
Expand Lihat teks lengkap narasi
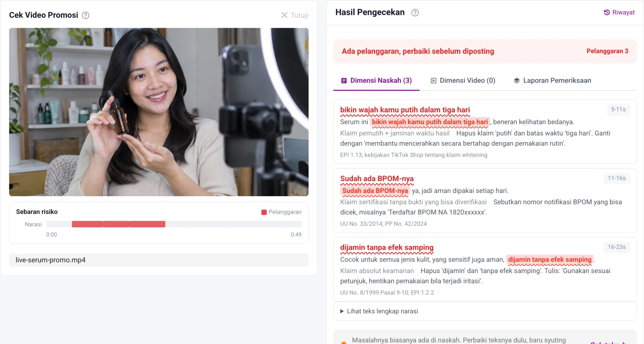click(485, 311)
